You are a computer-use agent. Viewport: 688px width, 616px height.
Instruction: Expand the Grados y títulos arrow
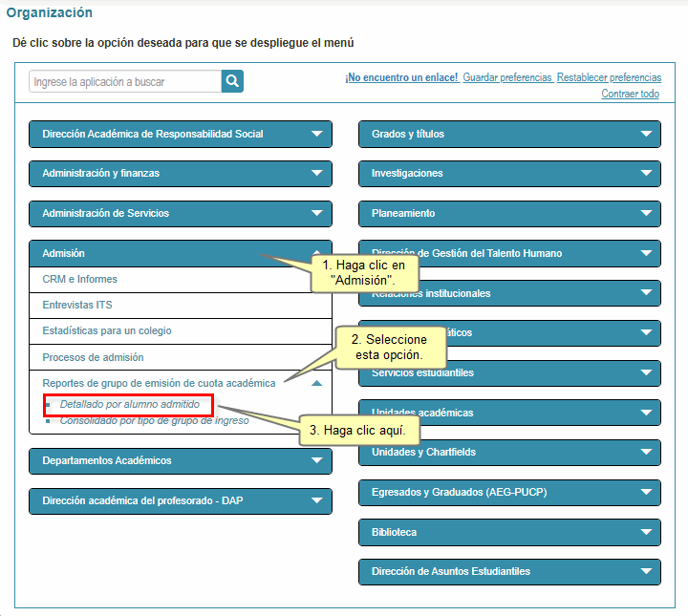(x=646, y=134)
